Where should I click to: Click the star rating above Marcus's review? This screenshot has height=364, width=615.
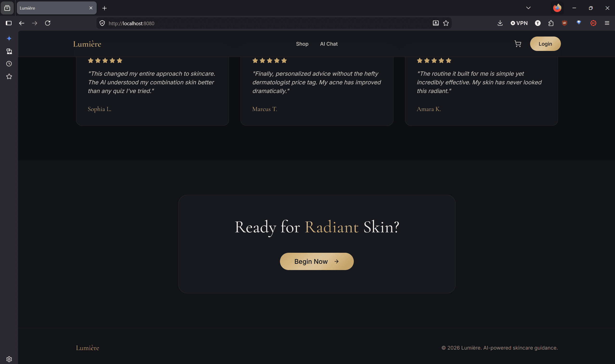pyautogui.click(x=270, y=61)
